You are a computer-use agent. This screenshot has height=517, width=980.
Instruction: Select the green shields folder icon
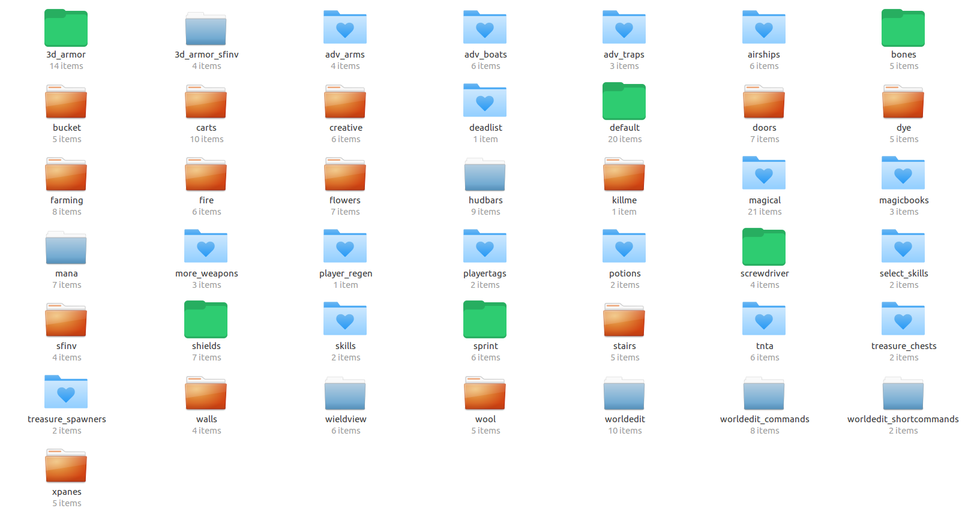[x=206, y=319]
